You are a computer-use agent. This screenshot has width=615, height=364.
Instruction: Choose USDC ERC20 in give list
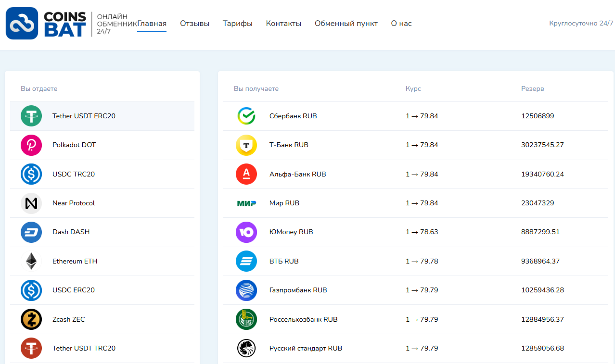[74, 290]
